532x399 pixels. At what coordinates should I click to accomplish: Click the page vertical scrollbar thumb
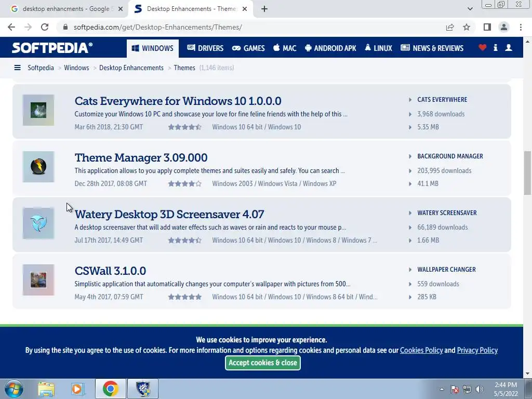point(527,173)
